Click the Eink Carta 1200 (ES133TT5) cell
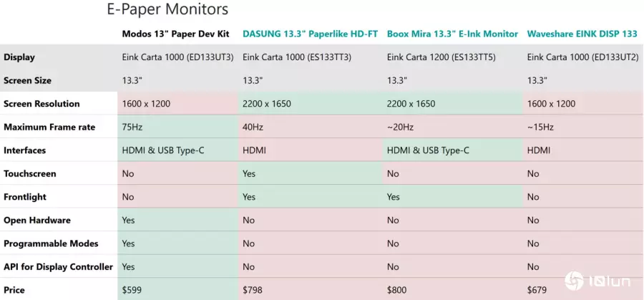The width and height of the screenshot is (644, 300). click(453, 57)
